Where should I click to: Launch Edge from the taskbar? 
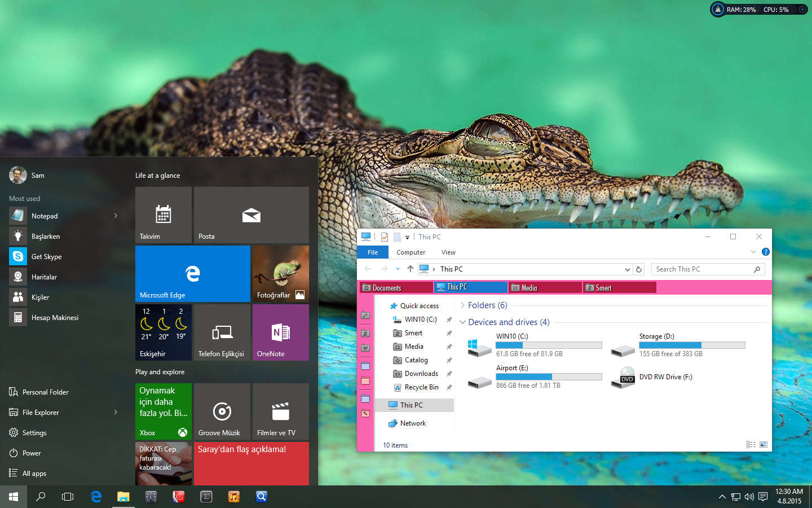point(96,497)
